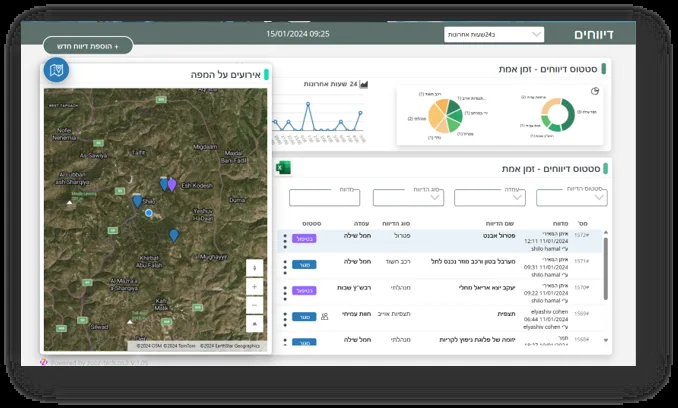Viewport: 678px width, 408px height.
Task: Click the Esh Kodesh map label
Action: pos(197,185)
